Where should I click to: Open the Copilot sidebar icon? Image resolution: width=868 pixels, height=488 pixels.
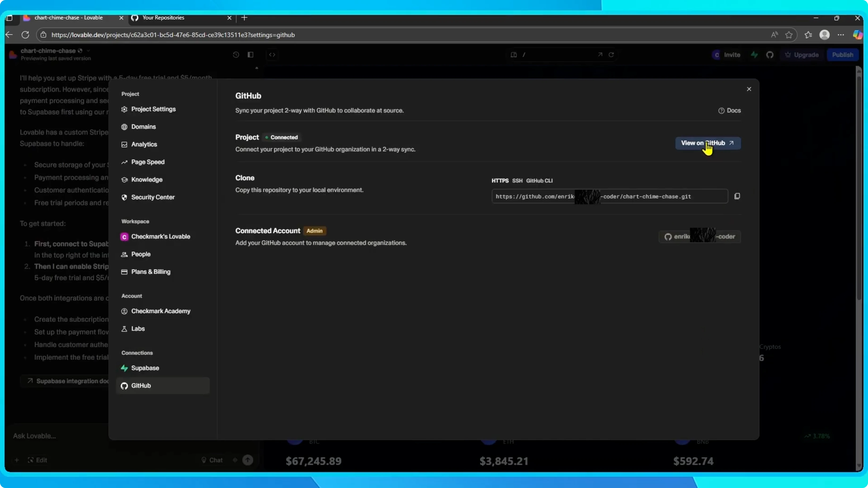[x=857, y=35]
